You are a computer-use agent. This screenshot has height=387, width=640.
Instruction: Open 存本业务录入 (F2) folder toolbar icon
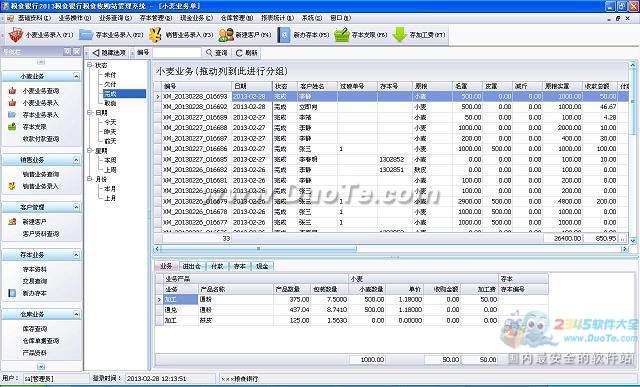86,35
